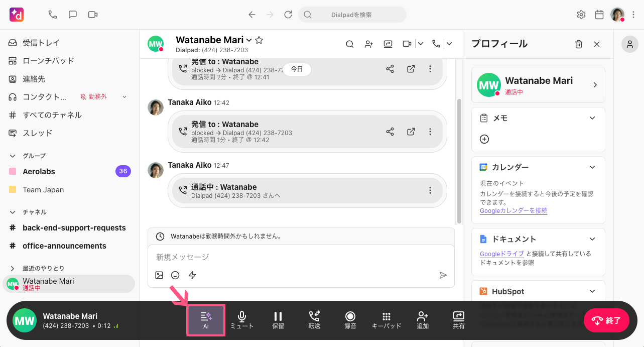Attach an image to the message
Image resolution: width=644 pixels, height=347 pixels.
click(x=159, y=275)
